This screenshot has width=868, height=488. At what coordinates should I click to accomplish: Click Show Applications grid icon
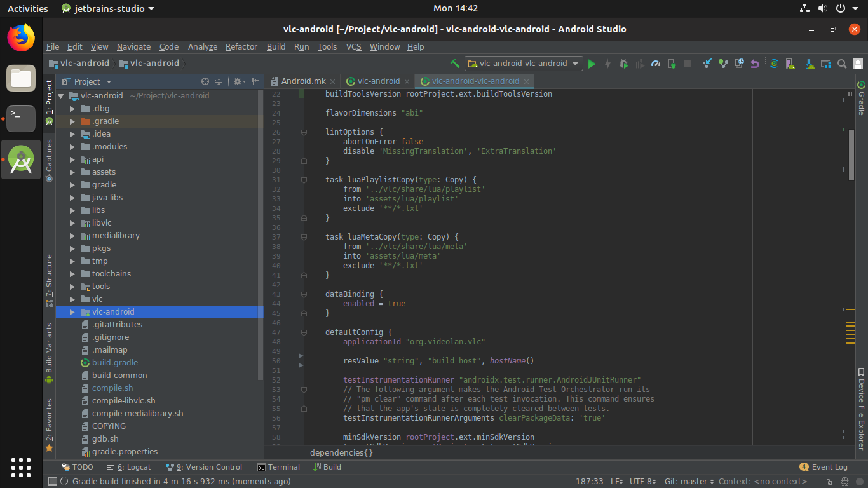(21, 467)
